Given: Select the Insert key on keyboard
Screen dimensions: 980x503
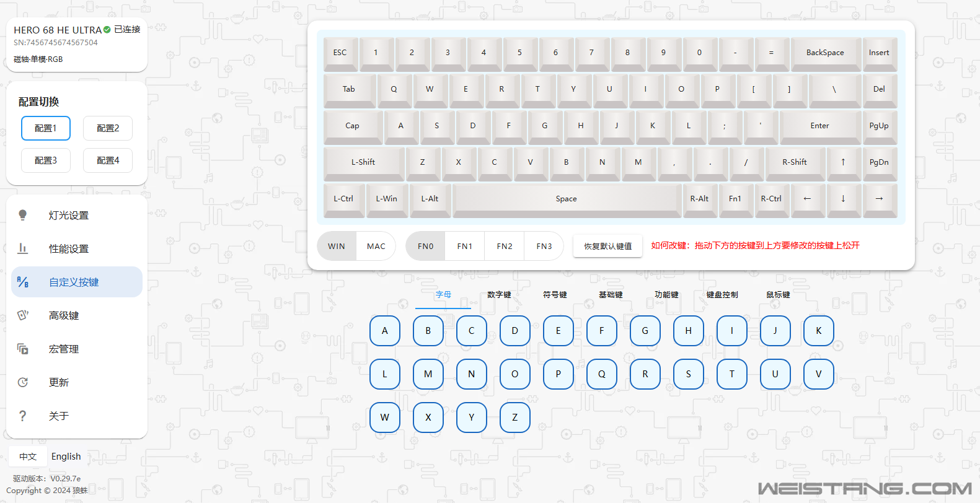Looking at the screenshot, I should (x=879, y=54).
